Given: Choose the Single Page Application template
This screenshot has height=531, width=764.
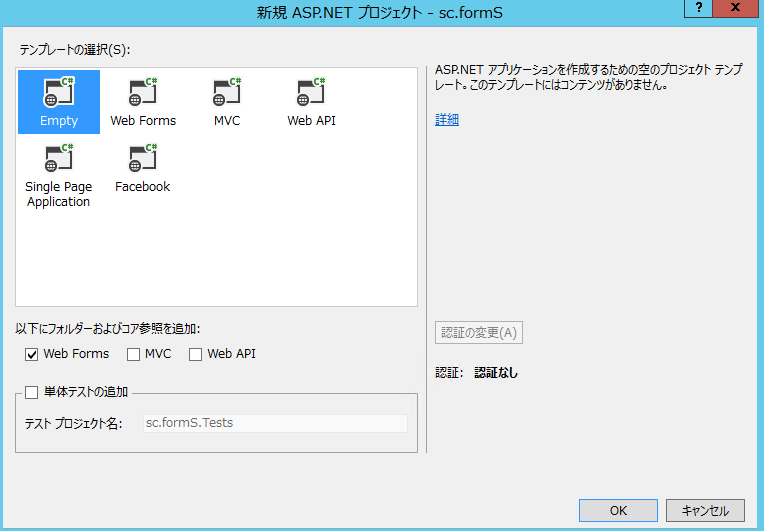Looking at the screenshot, I should click(59, 176).
